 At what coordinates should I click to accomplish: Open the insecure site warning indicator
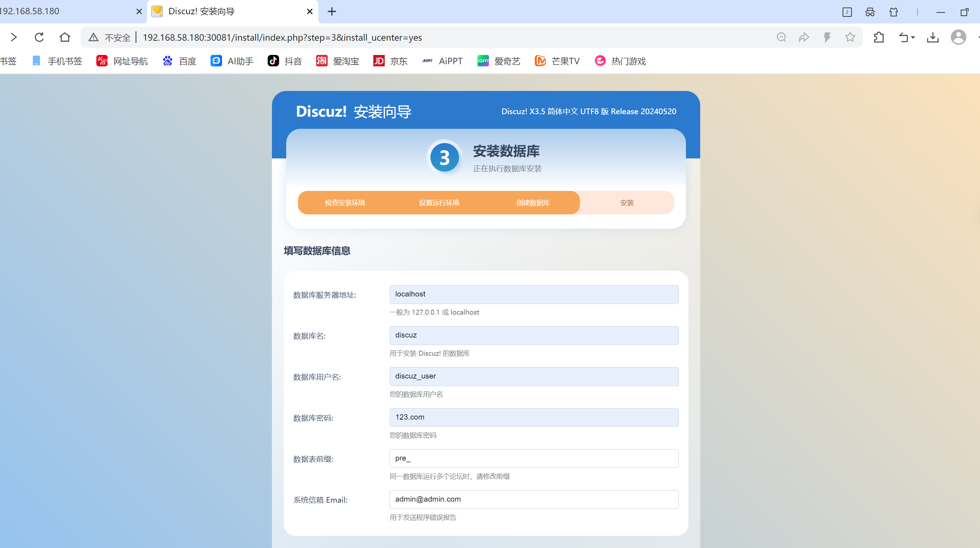click(x=110, y=37)
